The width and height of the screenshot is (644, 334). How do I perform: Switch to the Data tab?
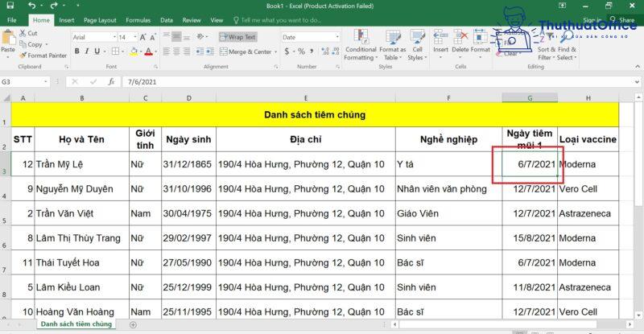coord(167,20)
